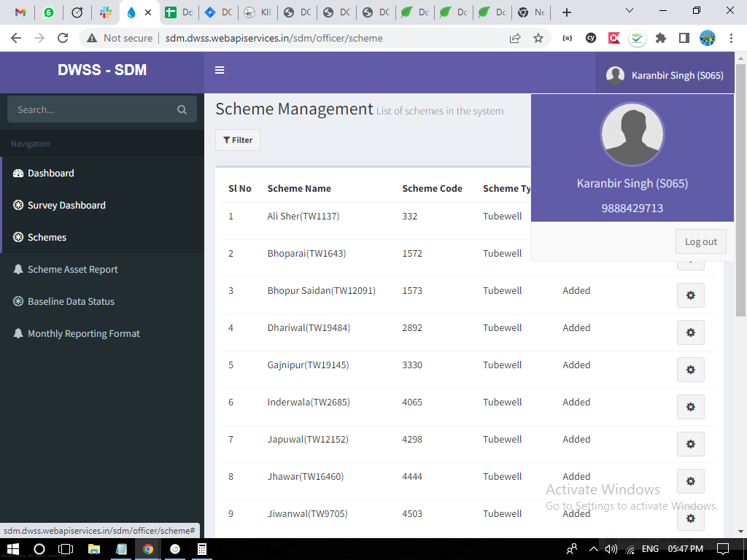The height and width of the screenshot is (560, 747).
Task: Click the page vertical scrollbar
Action: click(741, 219)
